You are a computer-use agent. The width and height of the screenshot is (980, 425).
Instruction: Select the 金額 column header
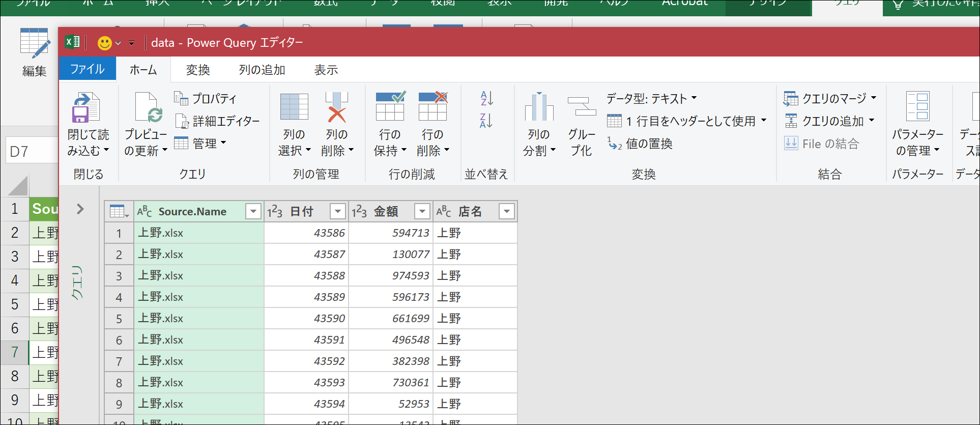(391, 211)
